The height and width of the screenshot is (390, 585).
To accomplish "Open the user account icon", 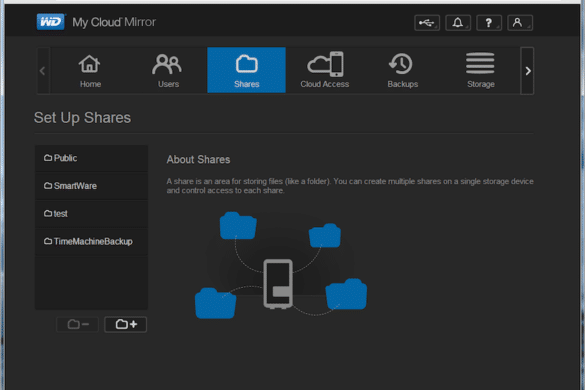I will tap(520, 23).
